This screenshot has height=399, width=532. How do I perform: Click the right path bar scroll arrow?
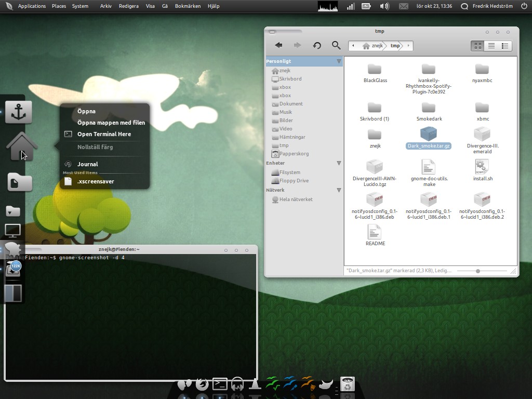[x=408, y=46]
